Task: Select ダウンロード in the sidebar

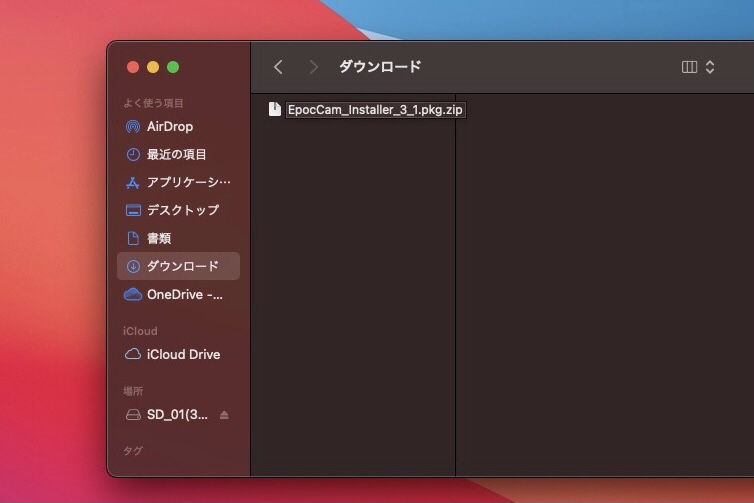Action: (x=178, y=266)
